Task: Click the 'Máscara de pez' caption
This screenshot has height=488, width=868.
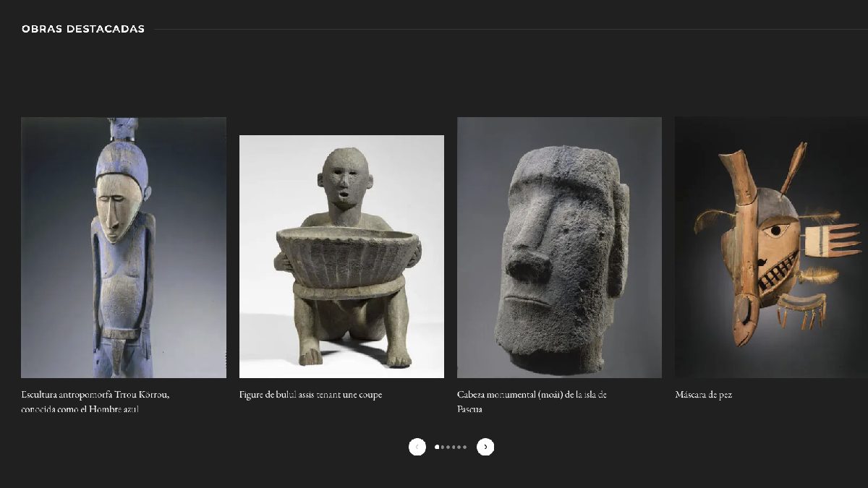Action: pos(703,395)
